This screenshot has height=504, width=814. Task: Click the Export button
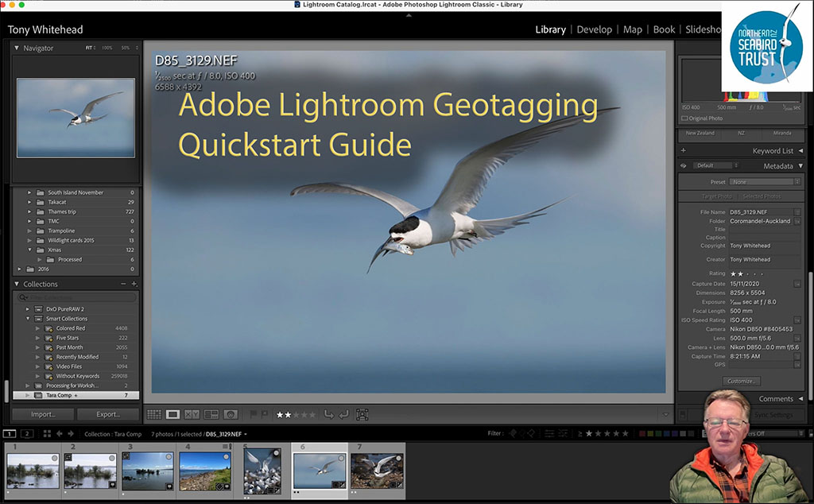coord(108,414)
